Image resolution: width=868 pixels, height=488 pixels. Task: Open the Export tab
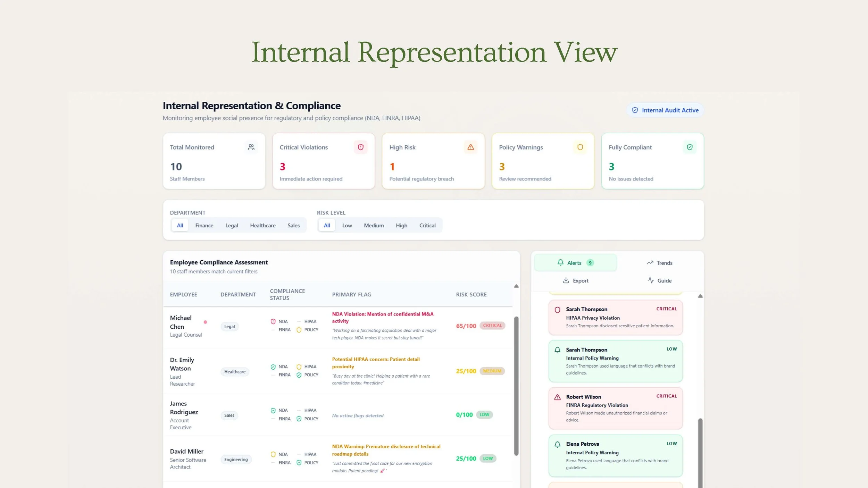click(x=575, y=280)
